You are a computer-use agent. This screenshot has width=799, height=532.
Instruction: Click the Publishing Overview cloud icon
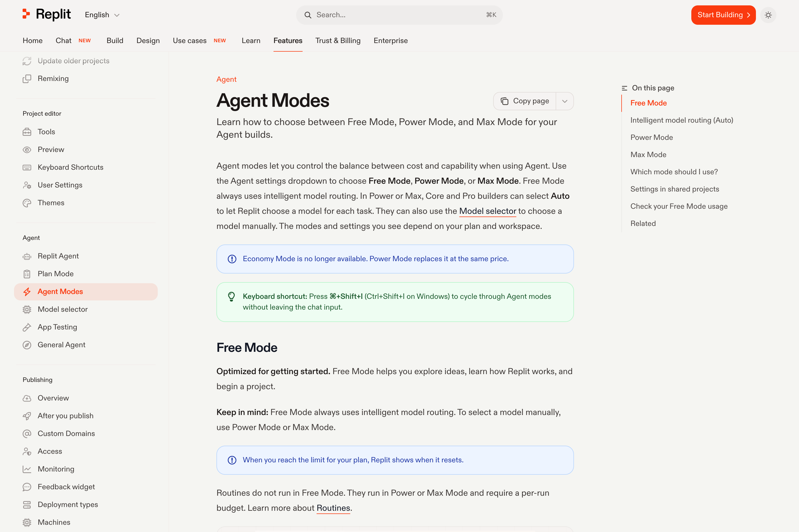(x=27, y=398)
